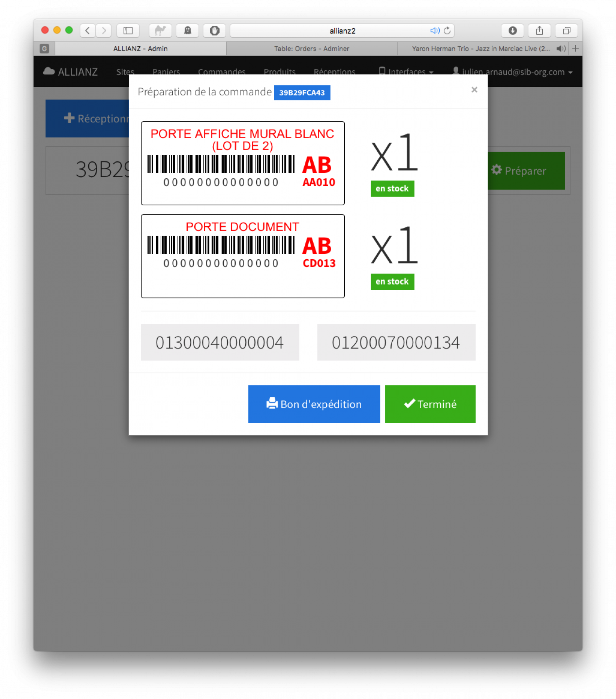
Task: Go back with the back arrow
Action: click(x=88, y=31)
